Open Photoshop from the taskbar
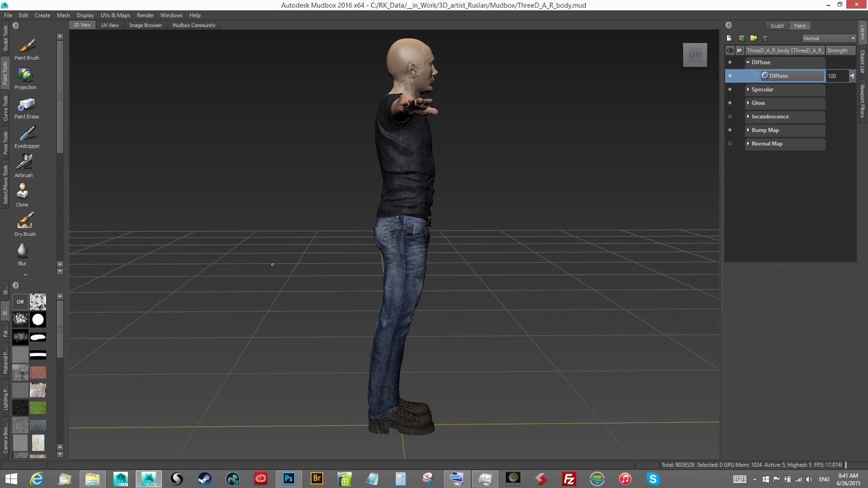This screenshot has width=868, height=488. pyautogui.click(x=289, y=478)
